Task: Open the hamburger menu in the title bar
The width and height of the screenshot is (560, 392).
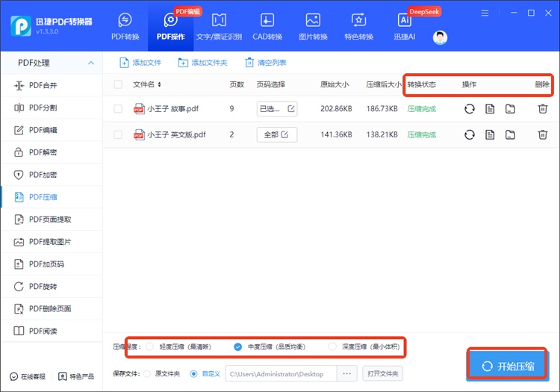Action: click(x=485, y=13)
